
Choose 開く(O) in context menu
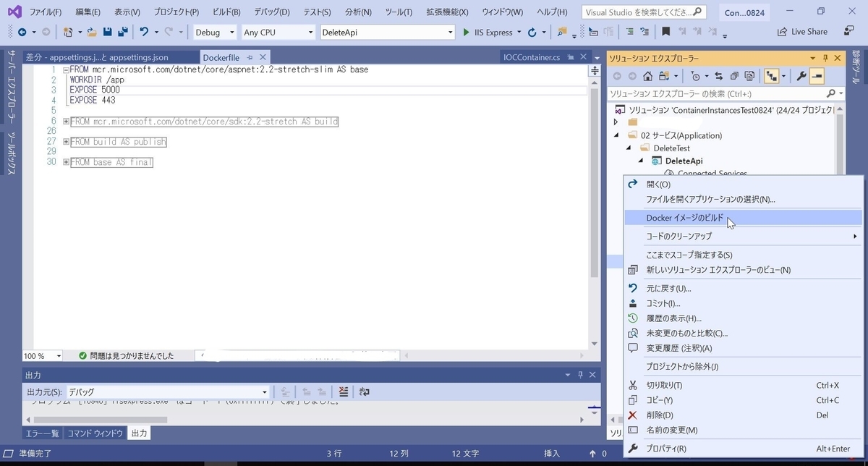click(744, 185)
